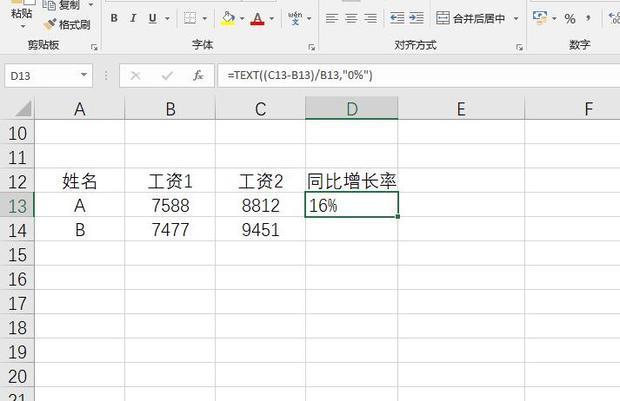Click the fill color bucket icon
Image resolution: width=620 pixels, height=401 pixels.
point(227,19)
